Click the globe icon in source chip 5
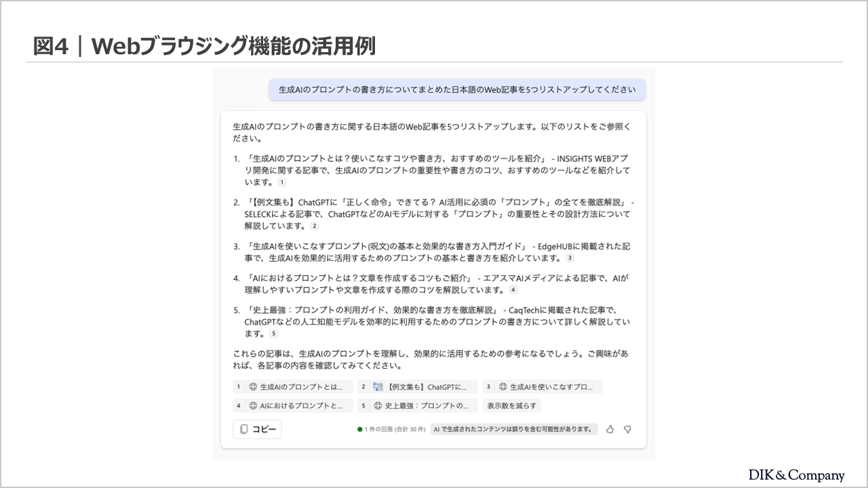 tap(378, 406)
